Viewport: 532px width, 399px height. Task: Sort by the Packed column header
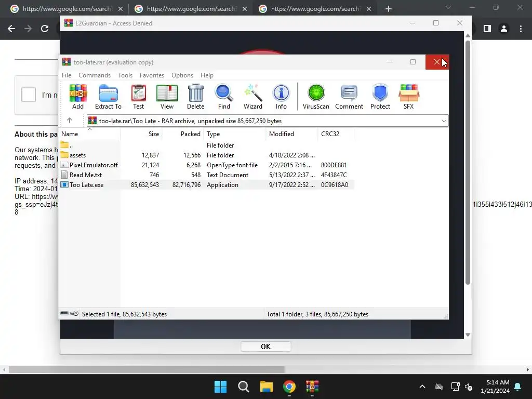pos(183,134)
